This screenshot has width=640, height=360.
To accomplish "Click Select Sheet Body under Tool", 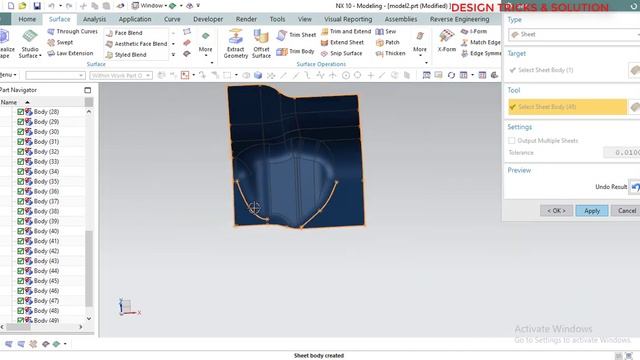I will (x=567, y=107).
